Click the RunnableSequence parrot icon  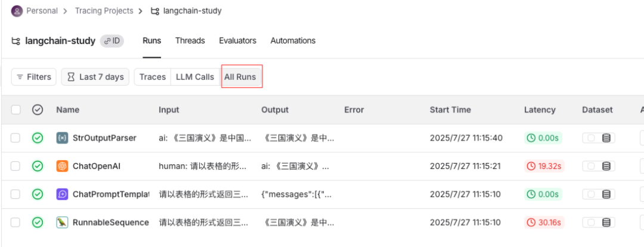62,223
